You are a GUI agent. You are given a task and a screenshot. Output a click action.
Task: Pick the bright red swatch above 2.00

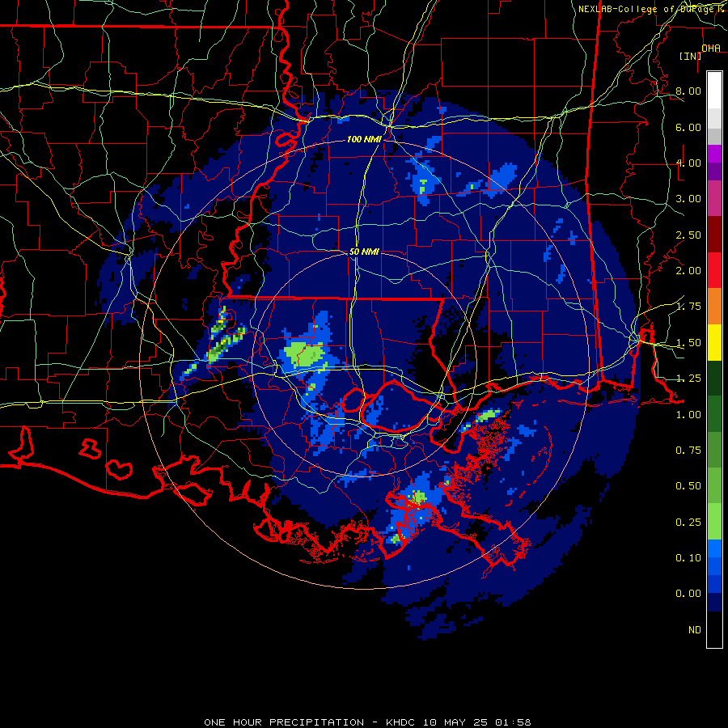click(714, 270)
